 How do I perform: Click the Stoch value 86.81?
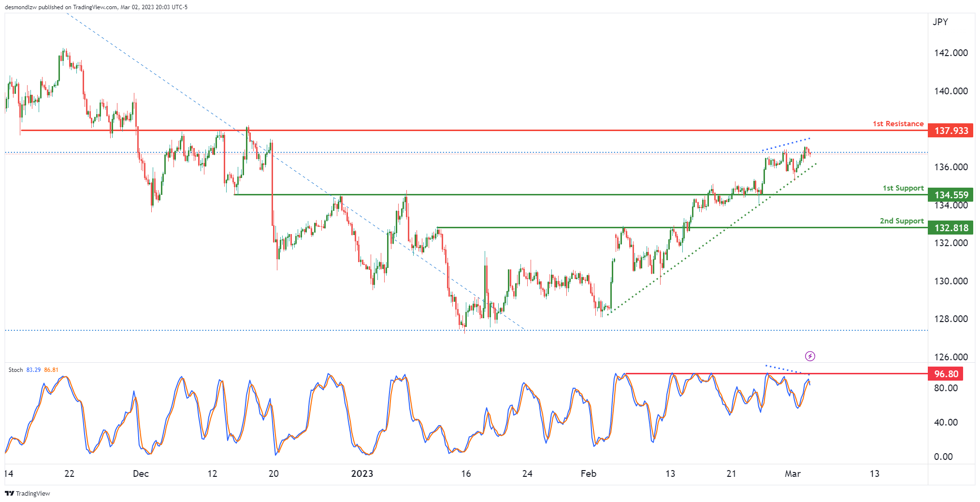[51, 370]
